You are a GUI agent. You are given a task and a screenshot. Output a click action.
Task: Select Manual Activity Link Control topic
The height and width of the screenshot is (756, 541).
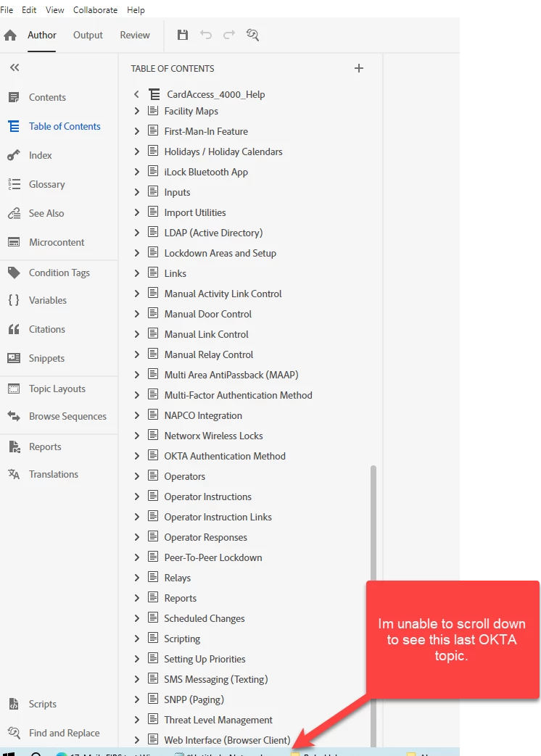tap(223, 294)
